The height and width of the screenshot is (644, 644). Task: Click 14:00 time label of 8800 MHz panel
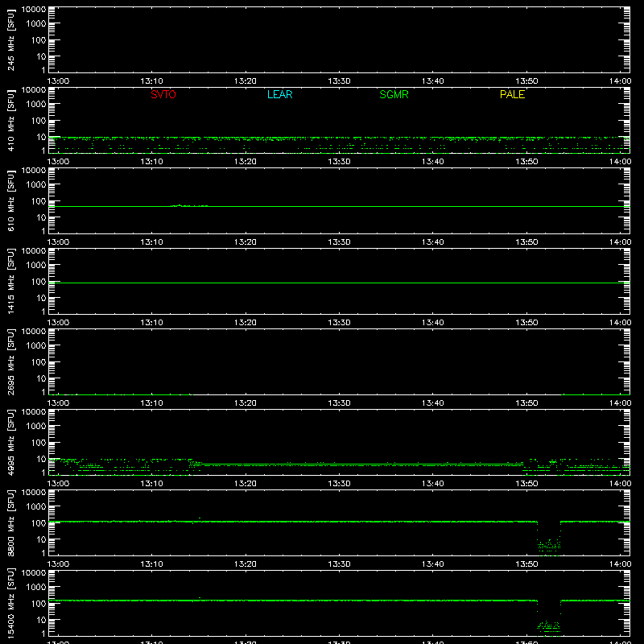(x=620, y=564)
